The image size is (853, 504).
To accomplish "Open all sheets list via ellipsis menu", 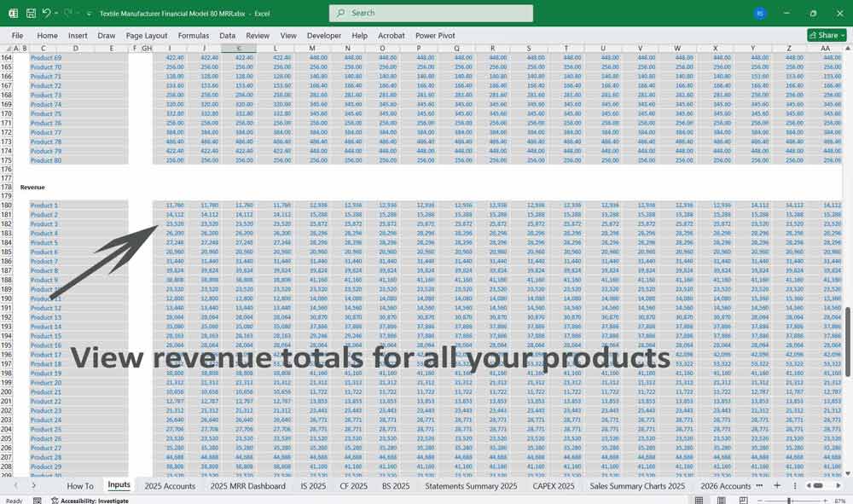I will (759, 485).
